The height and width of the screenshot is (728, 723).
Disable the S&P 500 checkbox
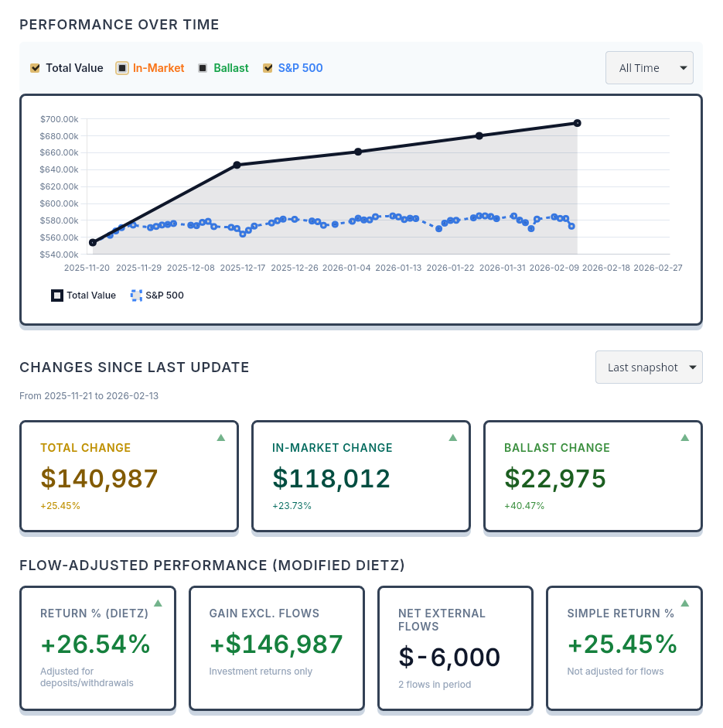click(268, 68)
